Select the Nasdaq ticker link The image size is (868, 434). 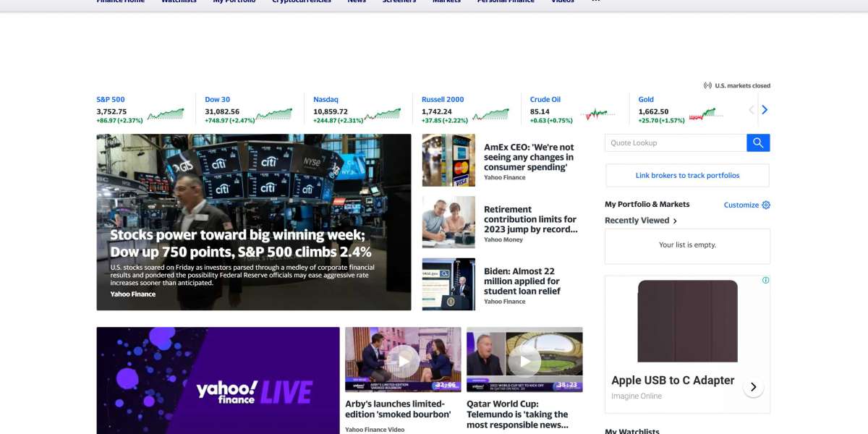click(325, 100)
